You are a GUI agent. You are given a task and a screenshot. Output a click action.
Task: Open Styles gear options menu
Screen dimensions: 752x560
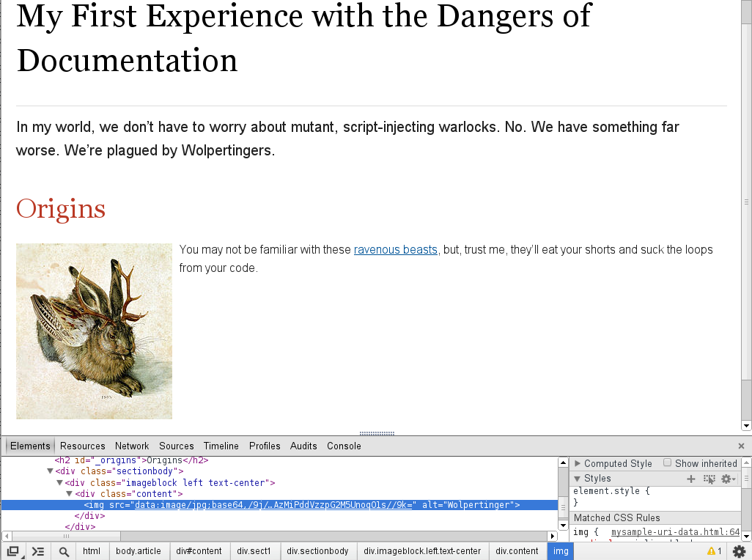click(x=728, y=479)
